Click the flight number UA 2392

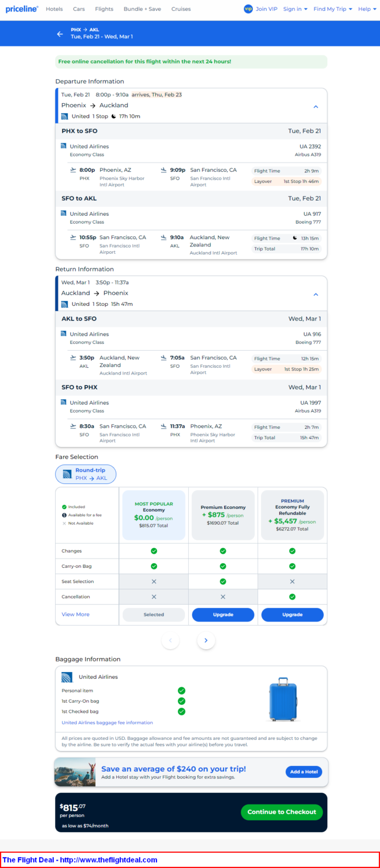pos(310,146)
